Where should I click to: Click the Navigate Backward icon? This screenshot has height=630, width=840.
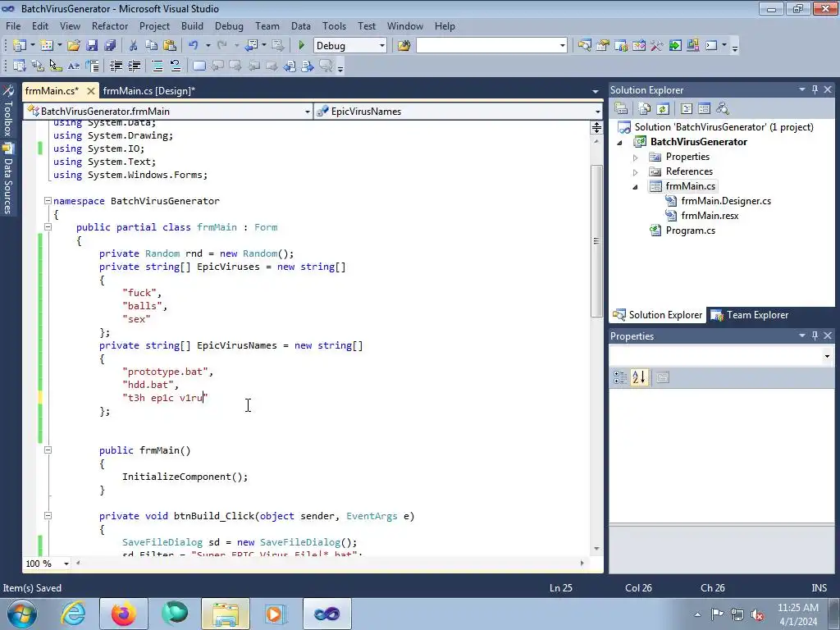(251, 46)
